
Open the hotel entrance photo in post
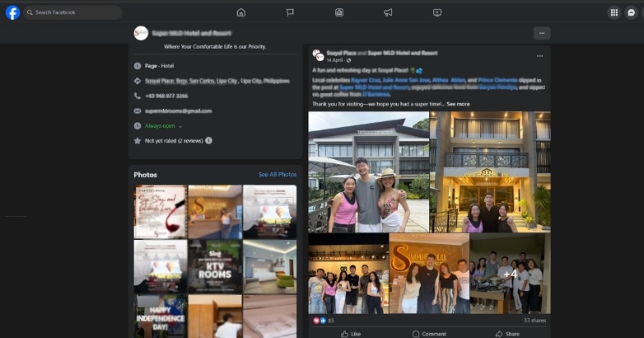click(x=490, y=171)
